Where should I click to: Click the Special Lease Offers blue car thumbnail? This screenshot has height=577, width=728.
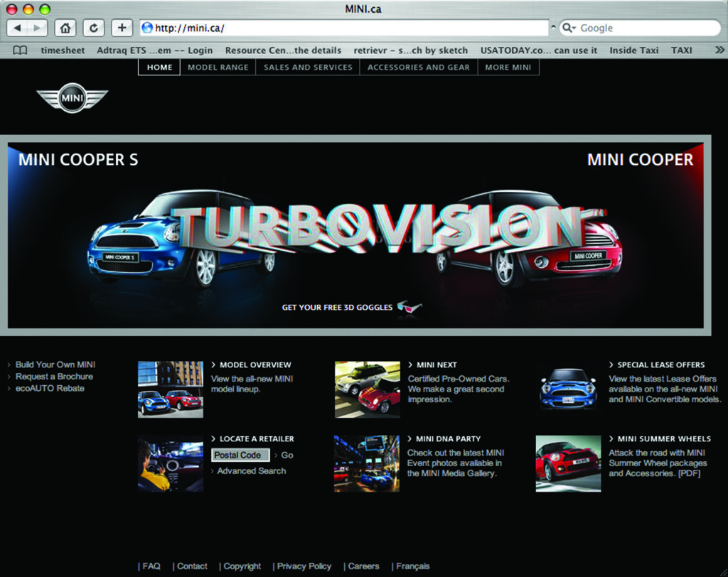568,389
